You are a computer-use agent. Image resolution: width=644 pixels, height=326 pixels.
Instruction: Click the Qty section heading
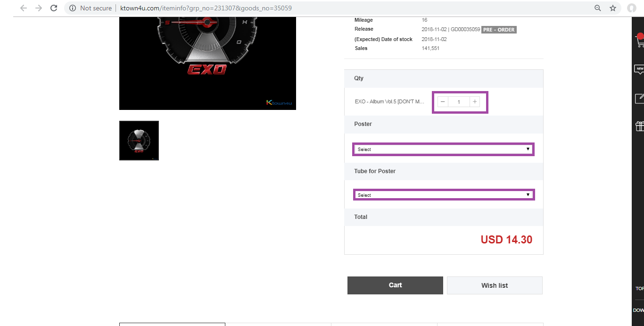[359, 78]
